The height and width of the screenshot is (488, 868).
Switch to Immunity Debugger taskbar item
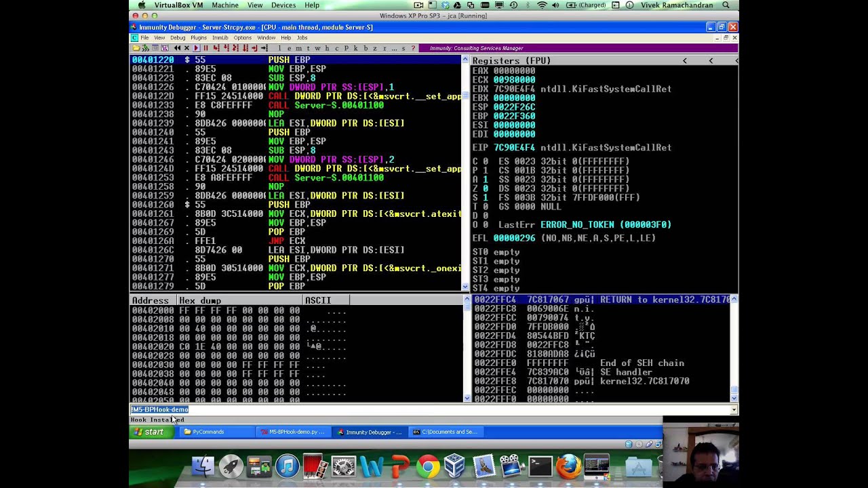pos(370,432)
